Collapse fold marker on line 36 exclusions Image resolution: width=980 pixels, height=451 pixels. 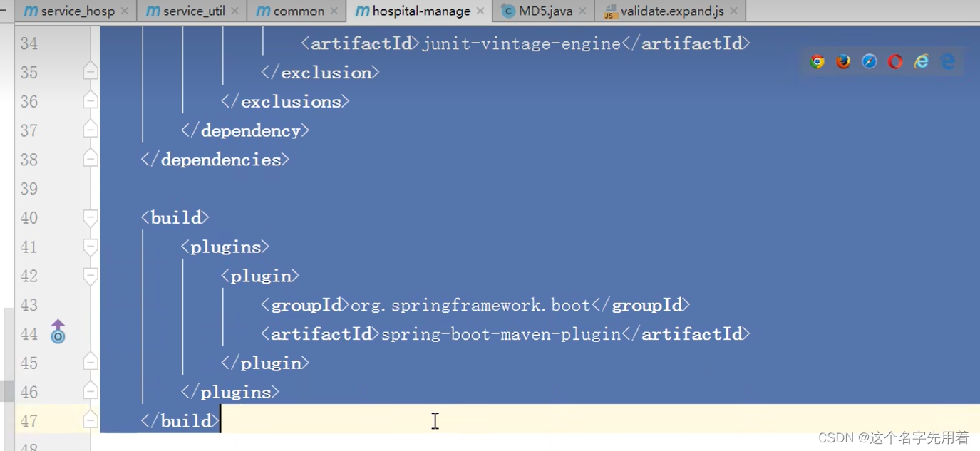coord(90,101)
